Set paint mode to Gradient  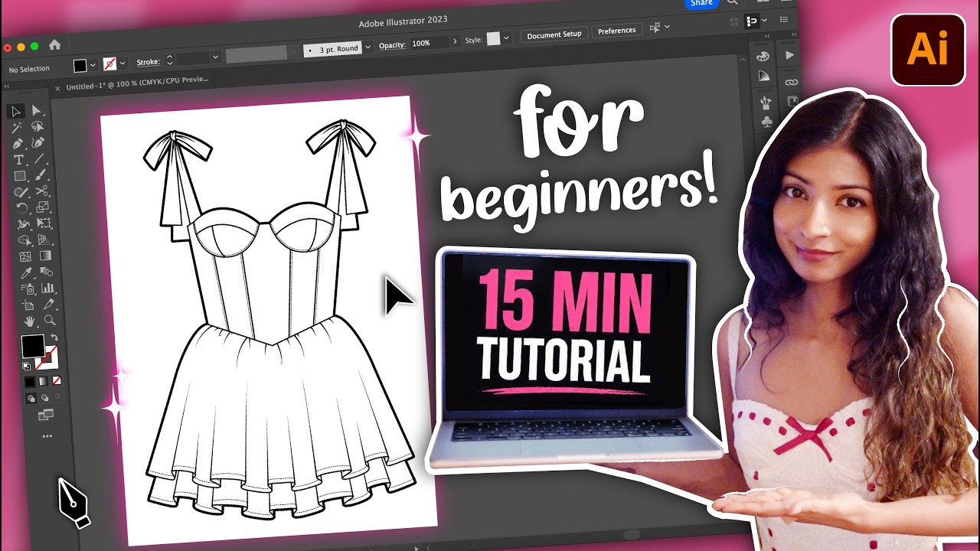click(43, 380)
